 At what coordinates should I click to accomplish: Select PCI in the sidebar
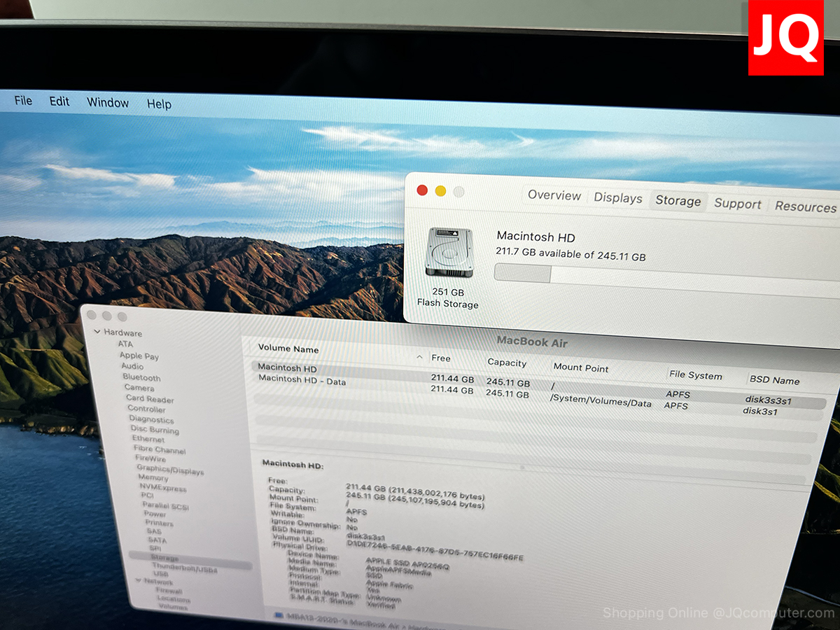point(147,496)
